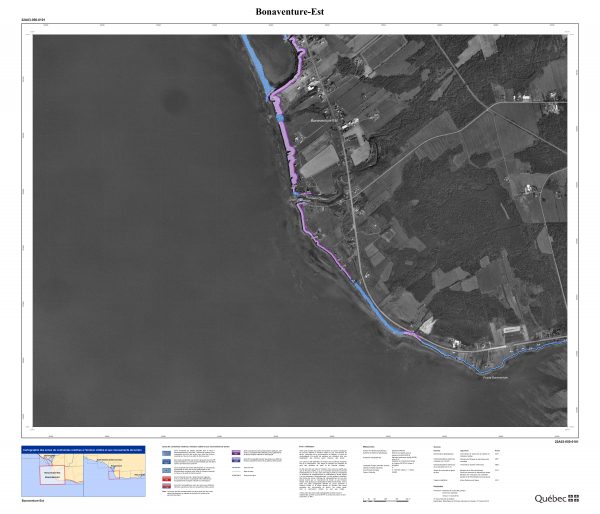This screenshot has height=514, width=600.
Task: Click the red legend box symbol
Action: tap(167, 480)
